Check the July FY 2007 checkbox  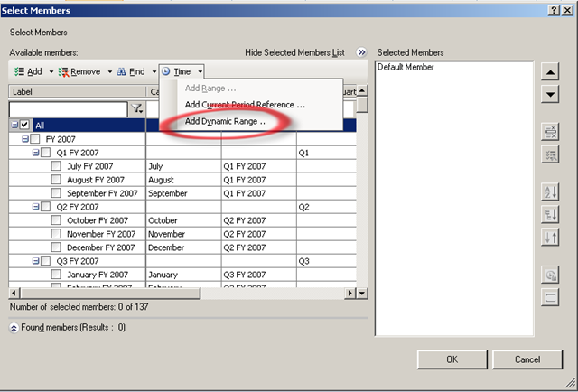(x=56, y=166)
